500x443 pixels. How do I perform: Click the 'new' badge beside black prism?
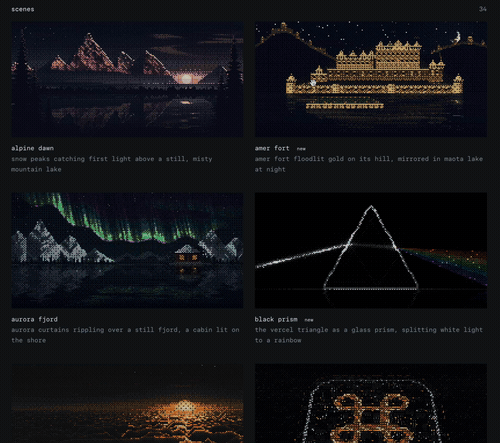click(309, 320)
